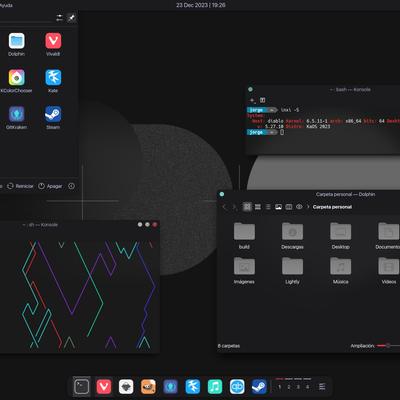Switch Dolphin to details view mode
This screenshot has width=400, height=400.
coord(268,207)
